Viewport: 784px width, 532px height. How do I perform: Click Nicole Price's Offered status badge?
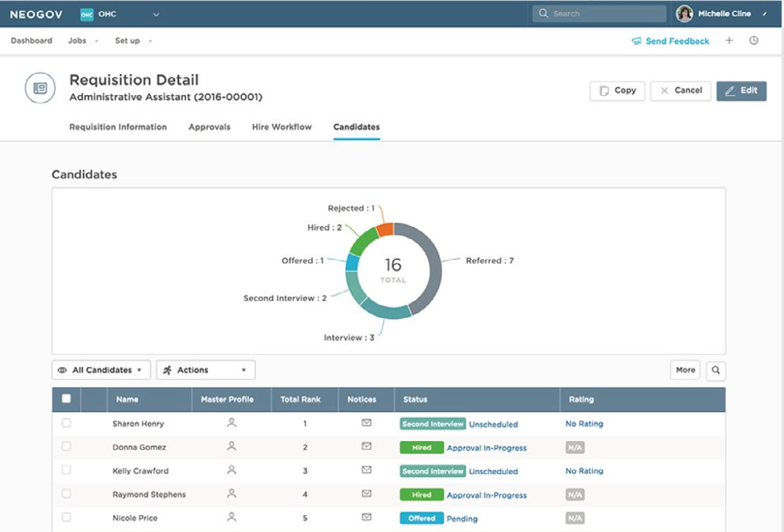[422, 518]
